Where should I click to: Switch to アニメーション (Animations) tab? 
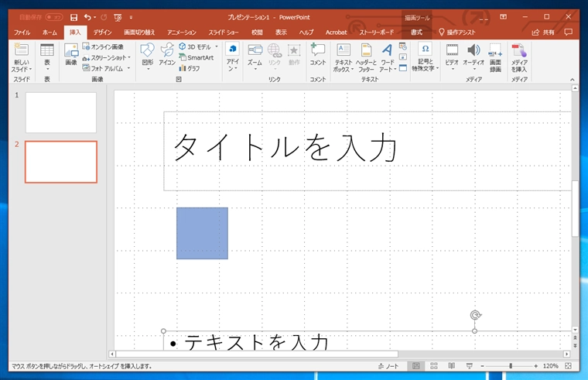pos(182,33)
